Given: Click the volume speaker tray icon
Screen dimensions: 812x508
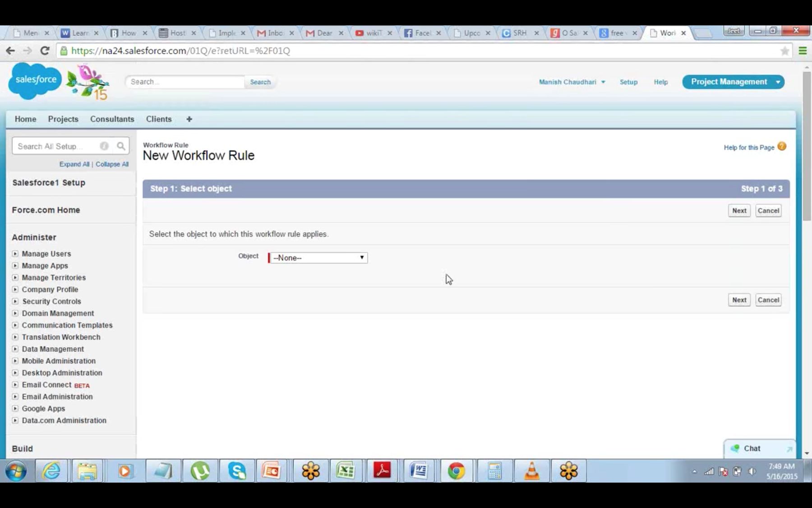Looking at the screenshot, I should pyautogui.click(x=752, y=471).
